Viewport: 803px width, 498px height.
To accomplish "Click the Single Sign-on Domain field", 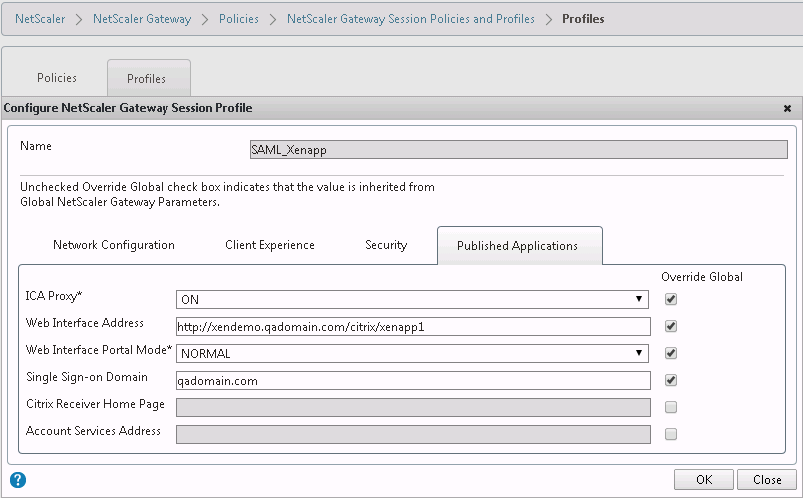I will 412,380.
